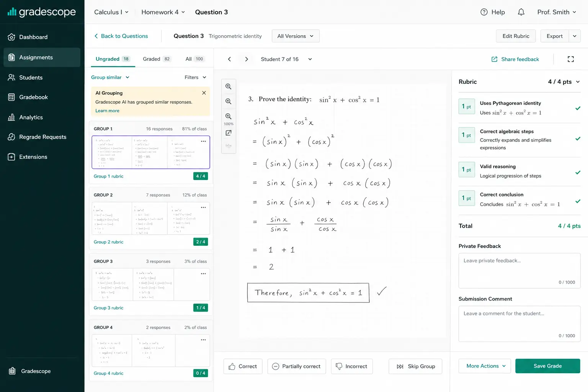
Task: Open the notifications bell
Action: [x=521, y=12]
